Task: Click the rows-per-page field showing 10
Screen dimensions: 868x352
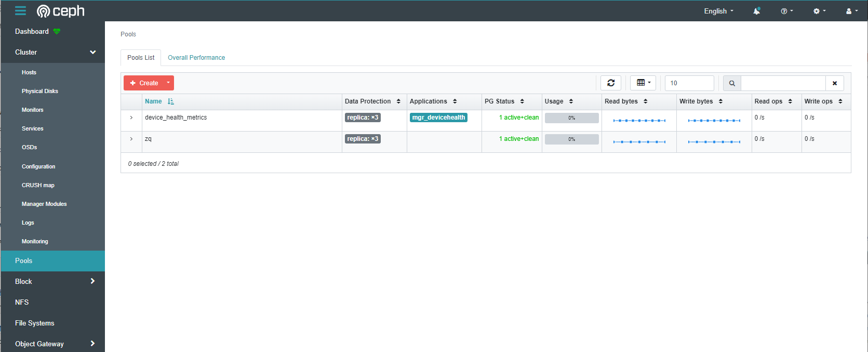Action: 689,83
